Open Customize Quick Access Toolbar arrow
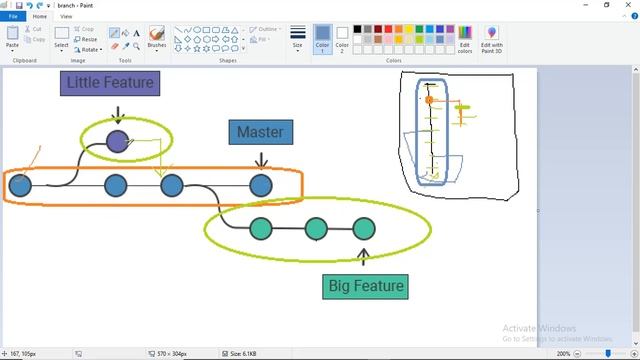 point(49,6)
